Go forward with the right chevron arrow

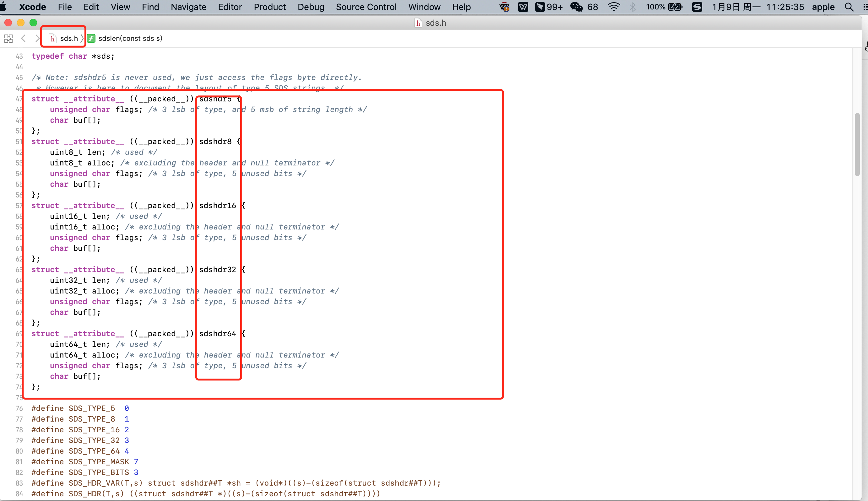pyautogui.click(x=37, y=38)
